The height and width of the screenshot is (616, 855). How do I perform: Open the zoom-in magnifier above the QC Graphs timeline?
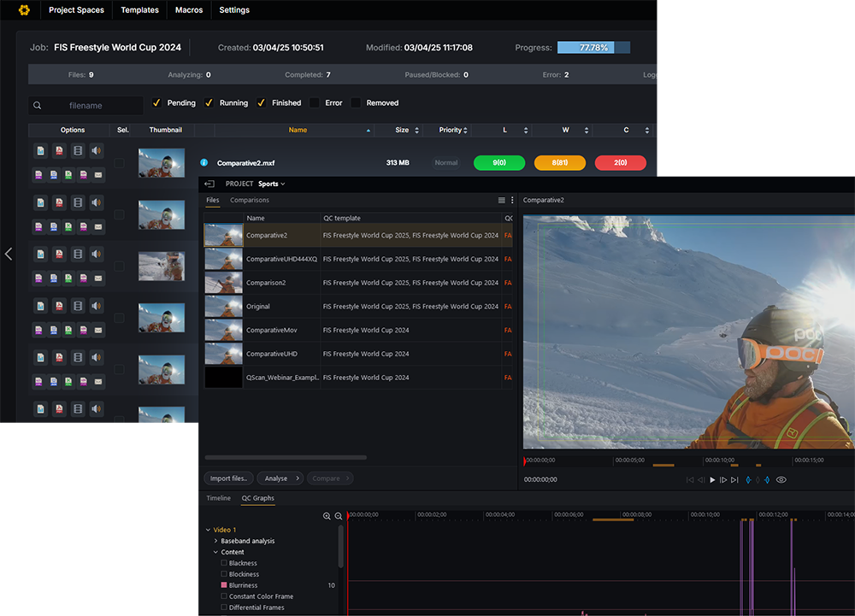(326, 516)
